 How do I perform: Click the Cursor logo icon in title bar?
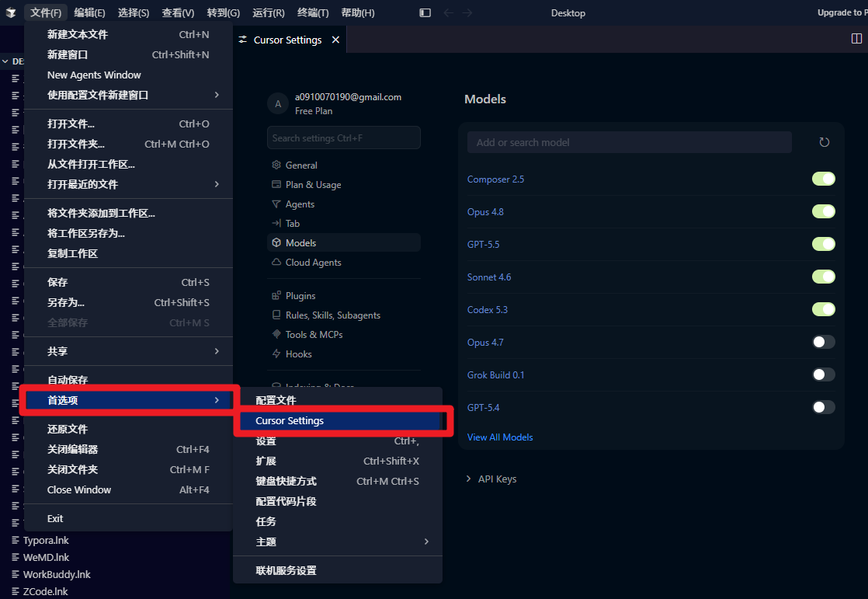11,12
